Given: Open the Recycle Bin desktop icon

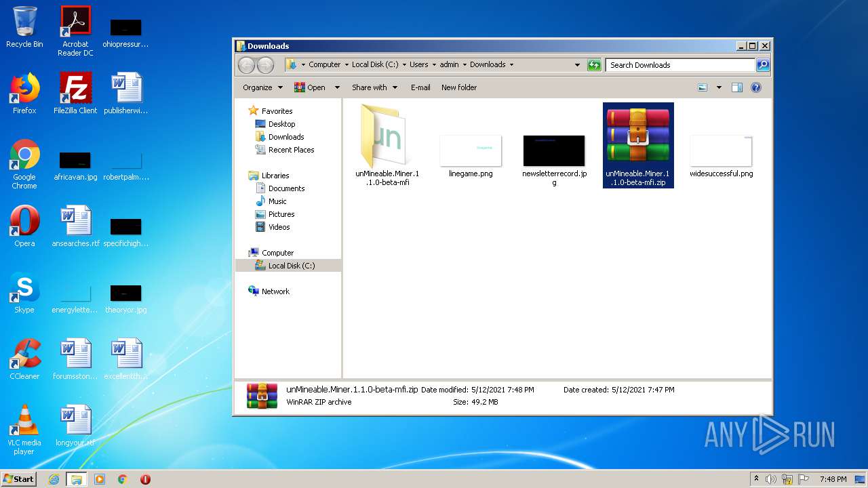Looking at the screenshot, I should 24,27.
